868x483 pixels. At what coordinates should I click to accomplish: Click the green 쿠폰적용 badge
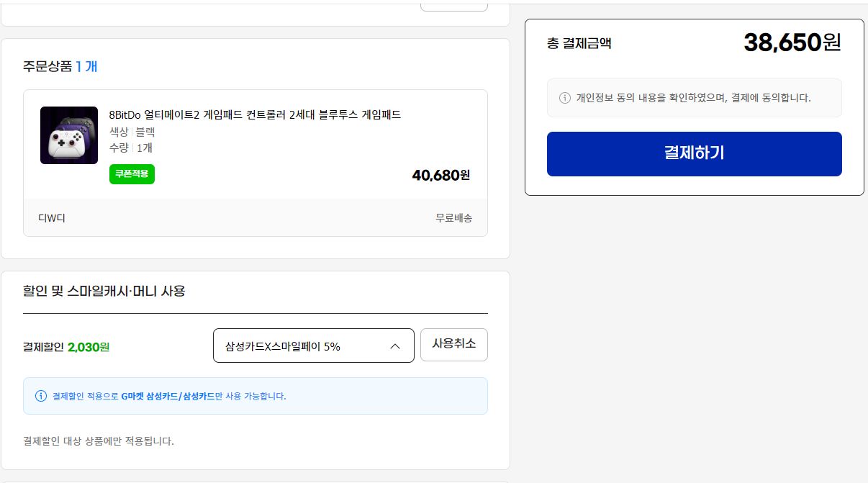pos(132,174)
